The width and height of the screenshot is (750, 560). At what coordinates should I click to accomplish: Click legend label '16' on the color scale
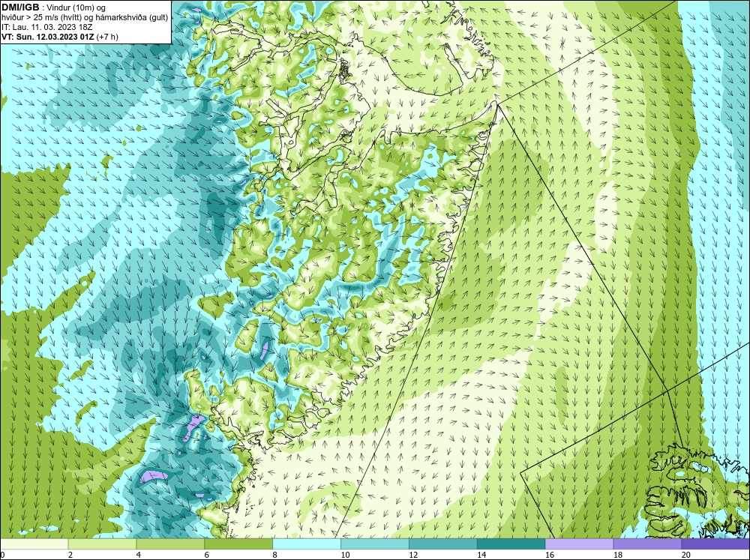(x=549, y=555)
